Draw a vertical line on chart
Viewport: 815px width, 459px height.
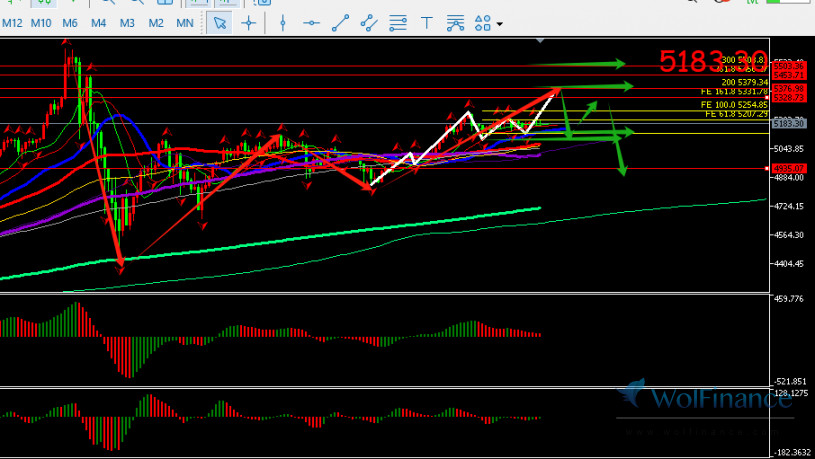[284, 22]
